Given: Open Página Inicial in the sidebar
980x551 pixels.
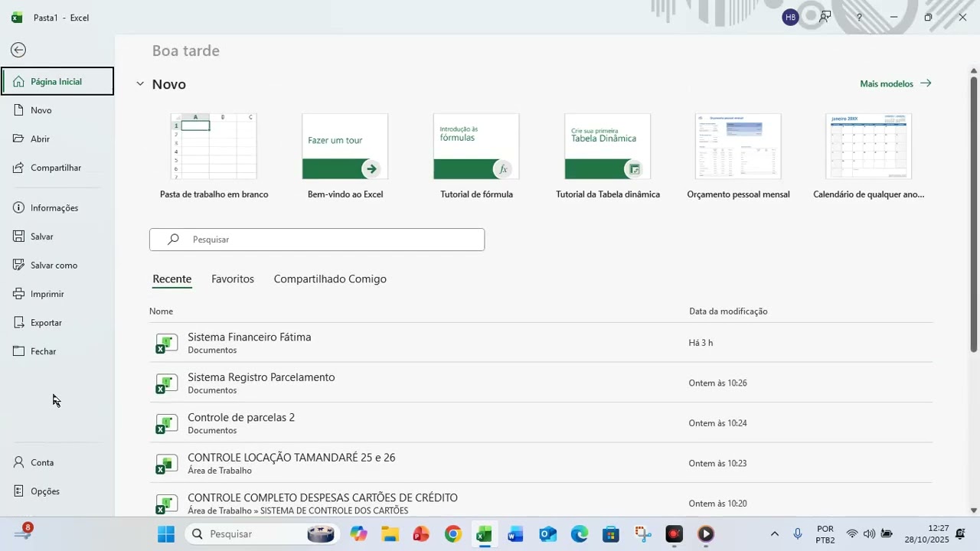Looking at the screenshot, I should pyautogui.click(x=57, y=81).
